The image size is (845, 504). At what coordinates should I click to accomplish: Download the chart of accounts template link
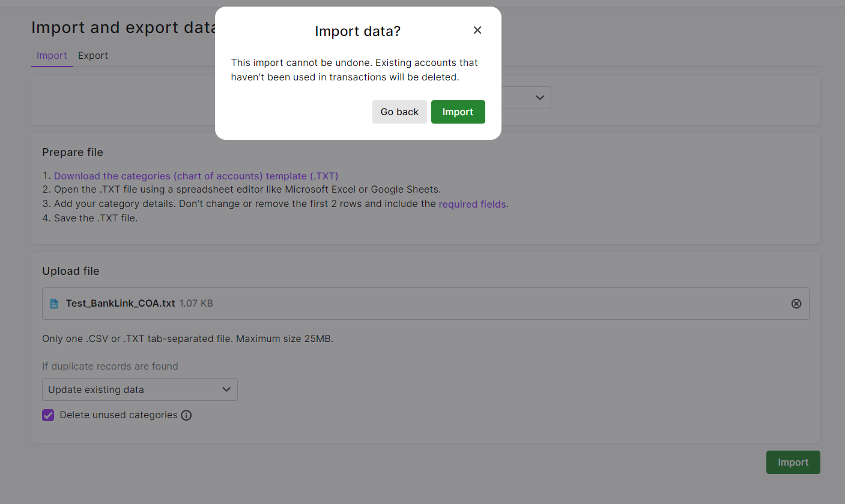pyautogui.click(x=196, y=176)
